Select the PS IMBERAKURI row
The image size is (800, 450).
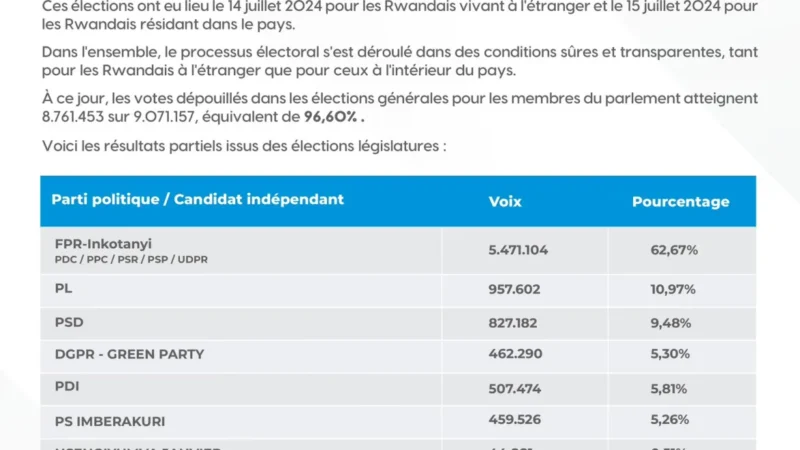398,422
